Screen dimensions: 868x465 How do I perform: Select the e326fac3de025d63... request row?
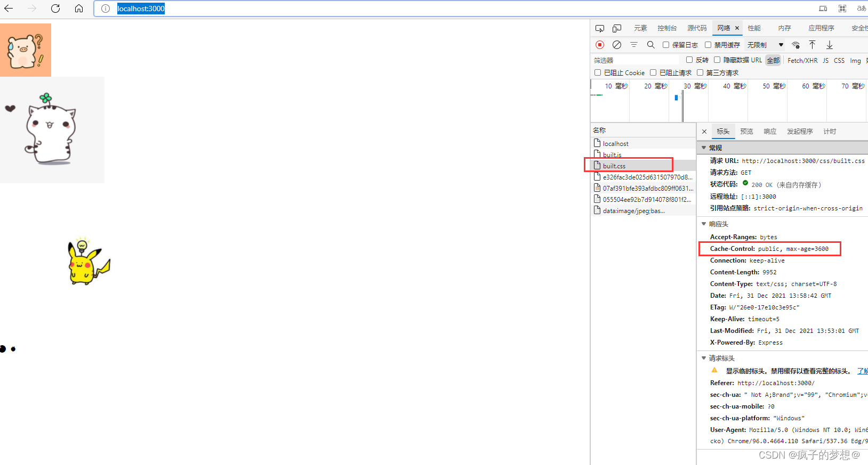coord(643,177)
